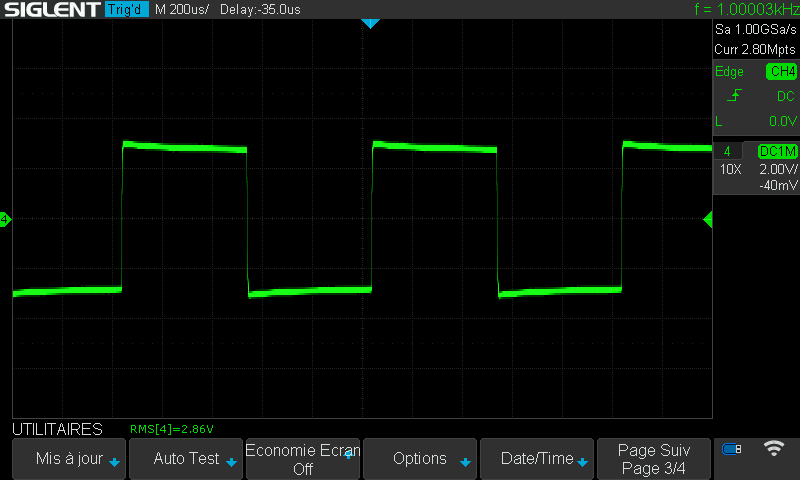Image resolution: width=800 pixels, height=480 pixels.
Task: Click the Trig'd status indicator
Action: [x=126, y=9]
